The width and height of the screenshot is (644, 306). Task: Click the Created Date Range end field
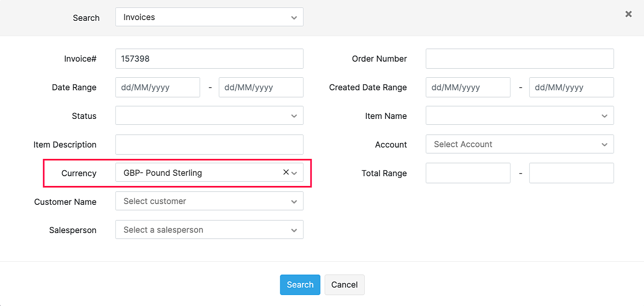coord(571,87)
